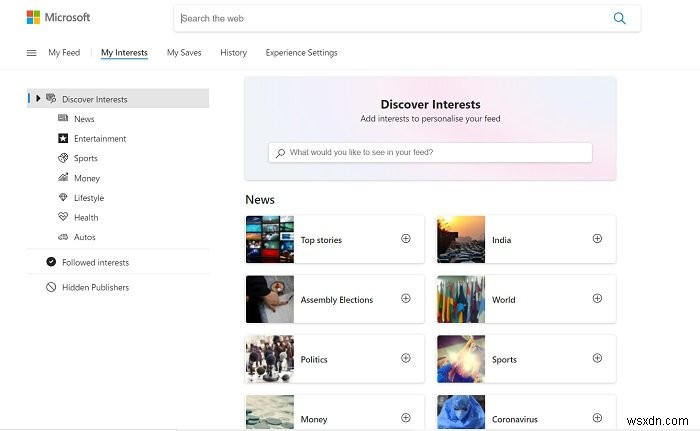This screenshot has width=700, height=431.
Task: Click the Lifestyle diamond icon
Action: tap(63, 197)
